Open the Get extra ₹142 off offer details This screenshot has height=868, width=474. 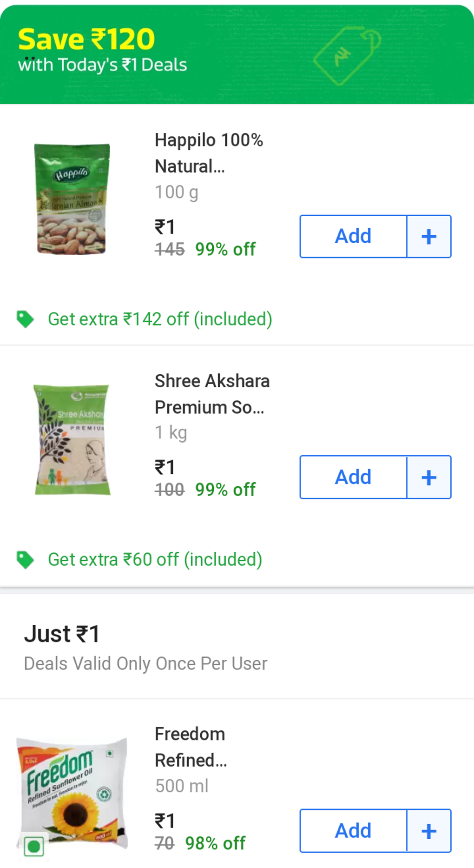[x=160, y=319]
